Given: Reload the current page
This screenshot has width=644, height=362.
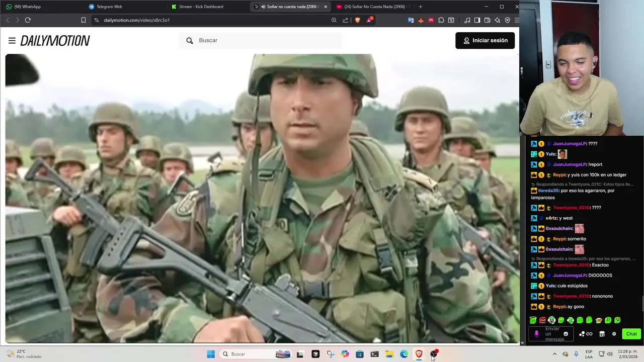Looking at the screenshot, I should click(28, 20).
